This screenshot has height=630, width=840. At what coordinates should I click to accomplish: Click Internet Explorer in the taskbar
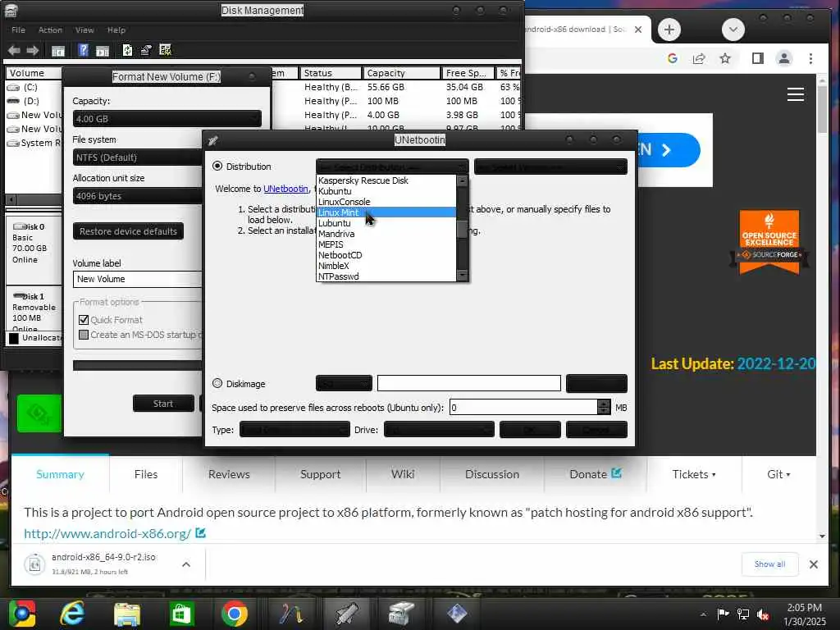72,614
